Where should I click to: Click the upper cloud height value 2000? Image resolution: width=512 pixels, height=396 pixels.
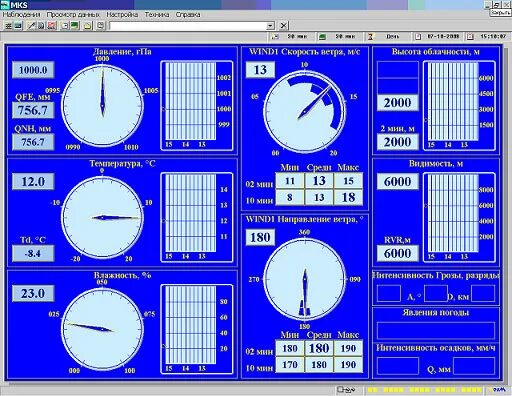(x=398, y=102)
